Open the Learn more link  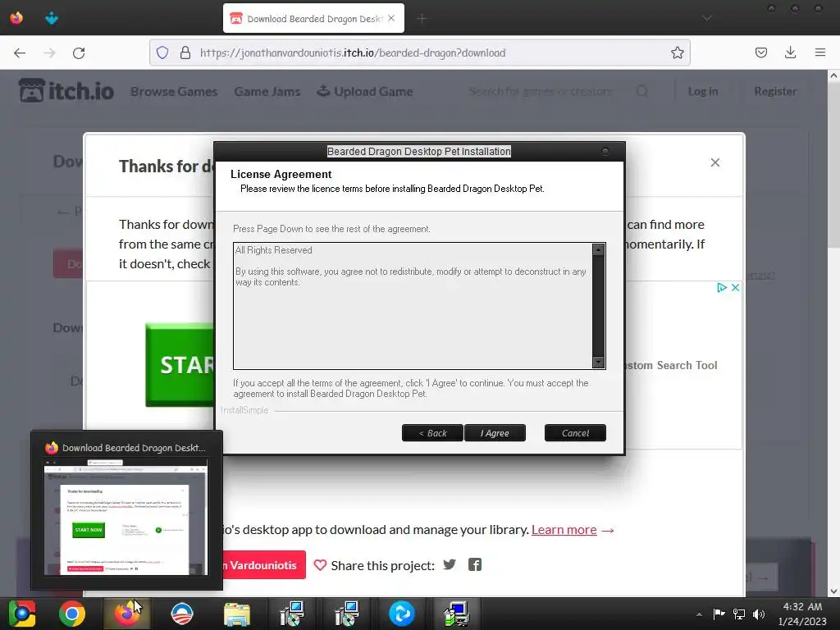point(564,530)
